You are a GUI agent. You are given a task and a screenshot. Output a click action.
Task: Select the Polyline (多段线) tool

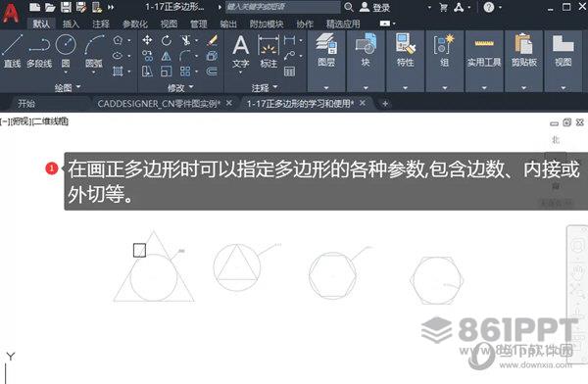point(39,51)
